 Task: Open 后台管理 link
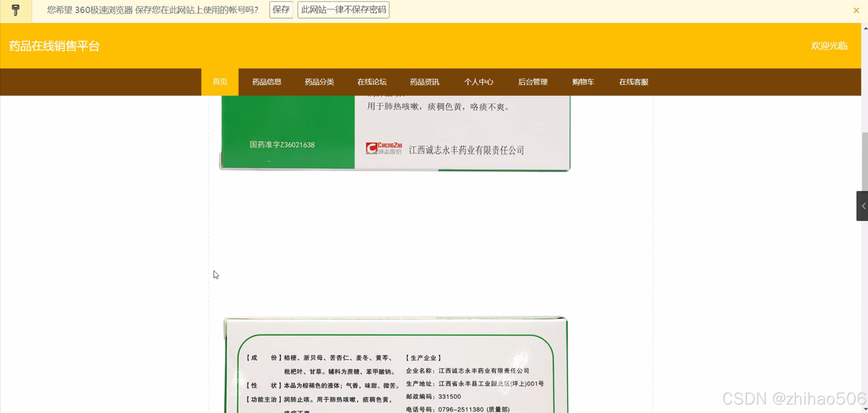click(533, 82)
